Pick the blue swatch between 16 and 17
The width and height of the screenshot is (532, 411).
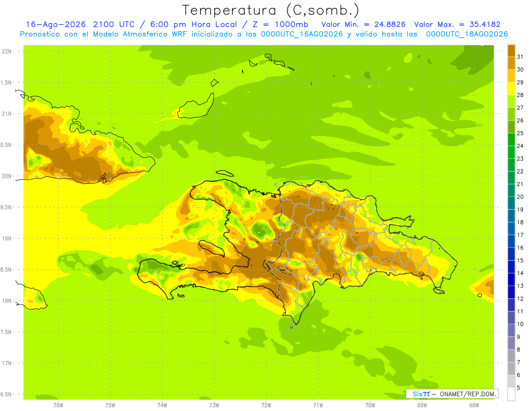click(511, 241)
